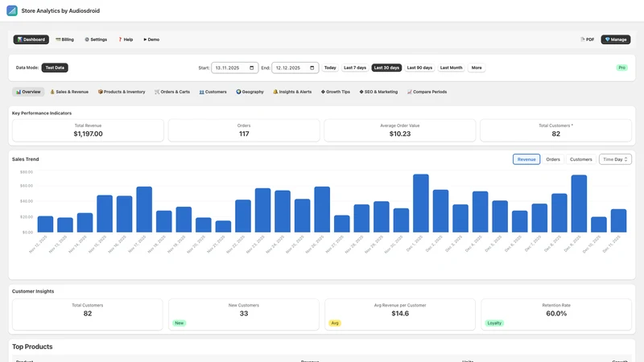Open the Billing page

point(65,39)
